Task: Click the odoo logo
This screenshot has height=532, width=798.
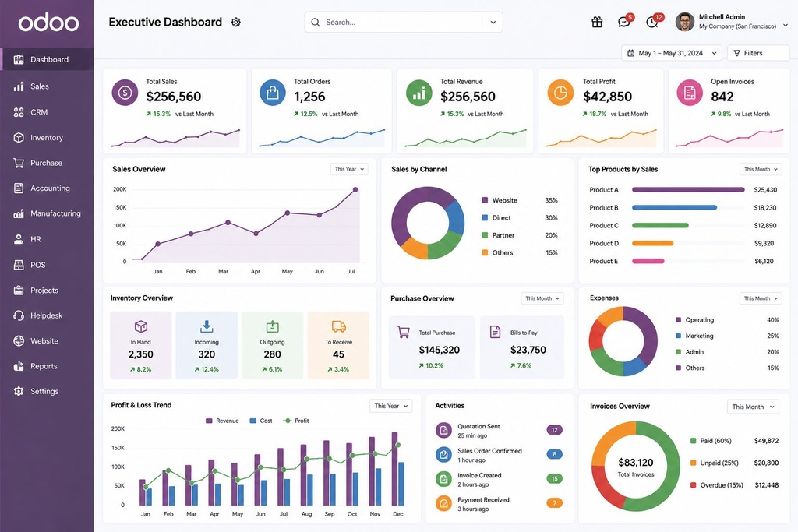Action: click(48, 23)
